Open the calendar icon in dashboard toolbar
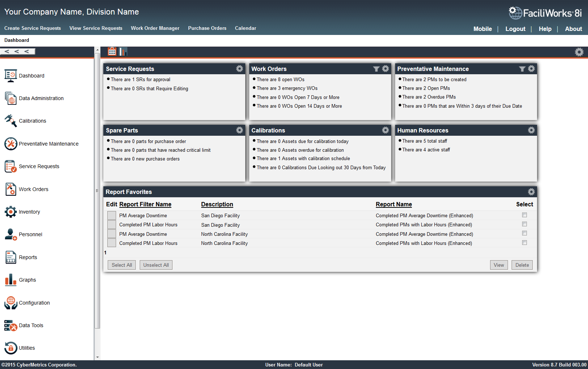This screenshot has height=369, width=588. pyautogui.click(x=112, y=52)
